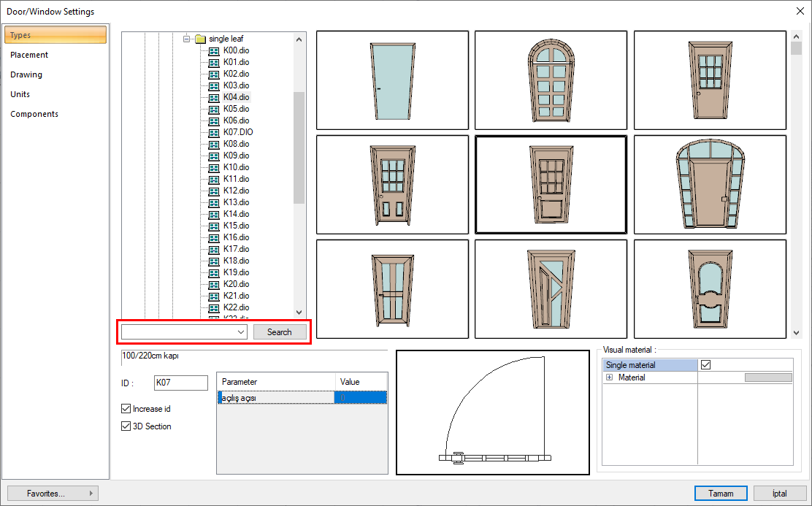The height and width of the screenshot is (506, 812).
Task: Click the Tamam button to confirm
Action: (720, 494)
